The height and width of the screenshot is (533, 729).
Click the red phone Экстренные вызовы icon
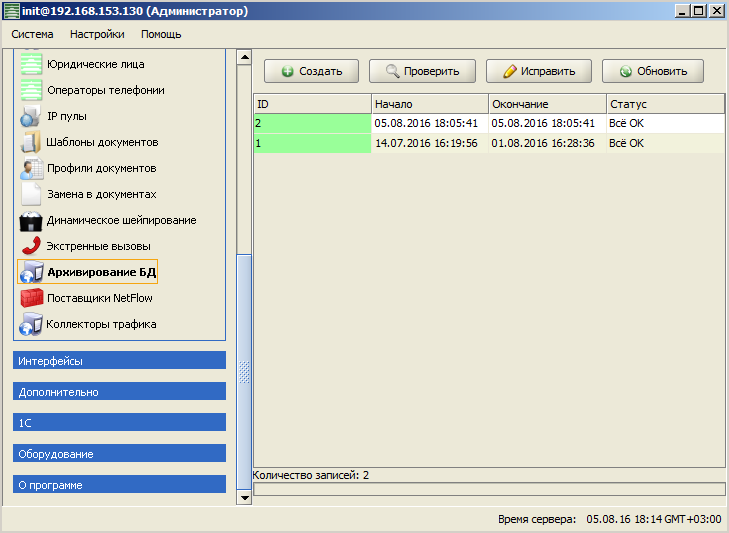[31, 247]
